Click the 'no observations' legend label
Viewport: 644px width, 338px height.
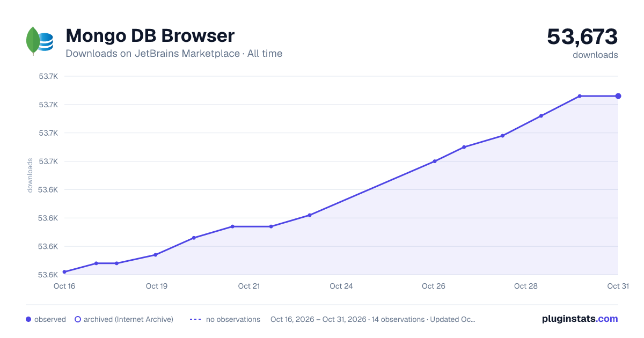click(x=233, y=319)
